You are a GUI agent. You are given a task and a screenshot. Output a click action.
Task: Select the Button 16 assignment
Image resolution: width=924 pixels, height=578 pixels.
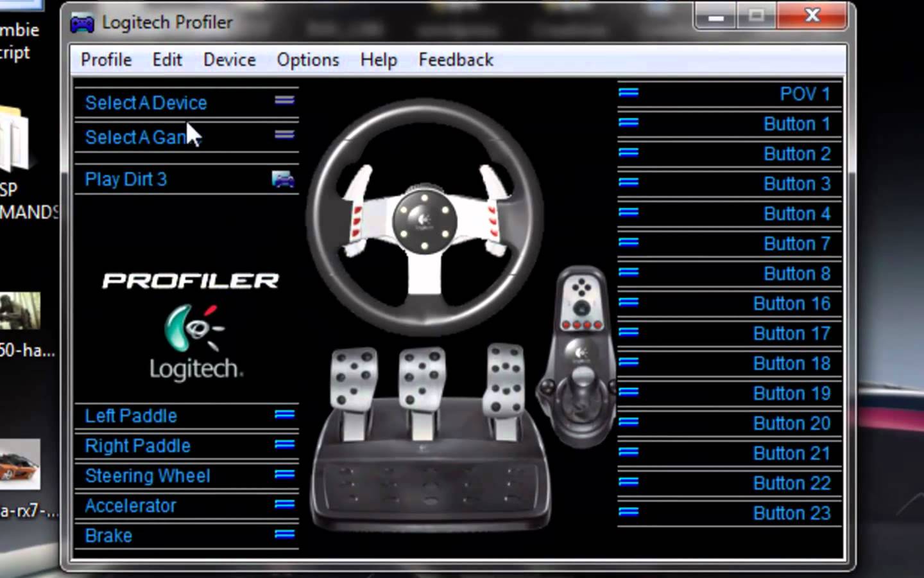point(791,304)
